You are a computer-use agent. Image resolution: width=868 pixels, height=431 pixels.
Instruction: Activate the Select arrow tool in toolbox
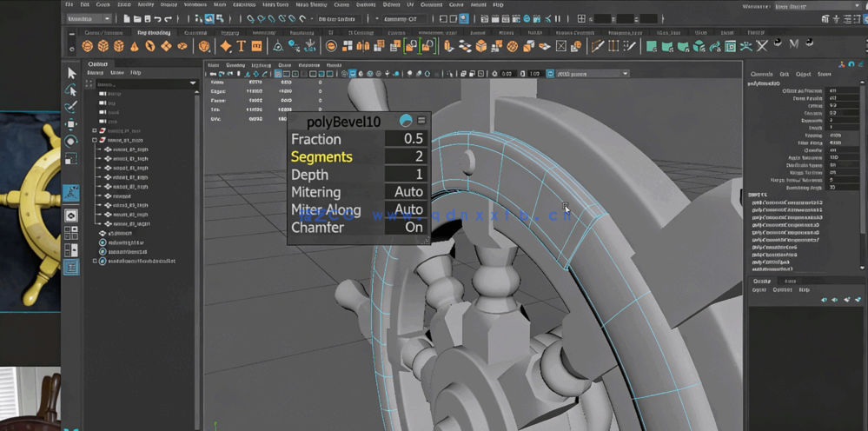coord(71,73)
